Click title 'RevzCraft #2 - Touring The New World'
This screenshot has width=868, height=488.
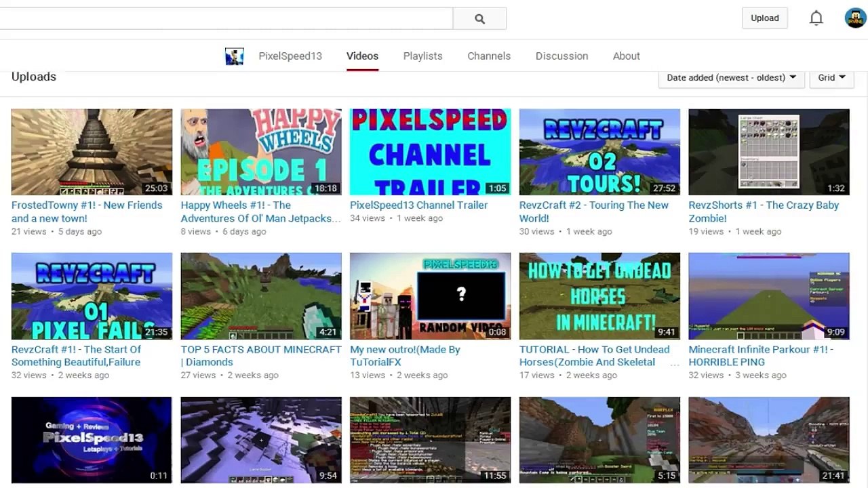point(594,211)
